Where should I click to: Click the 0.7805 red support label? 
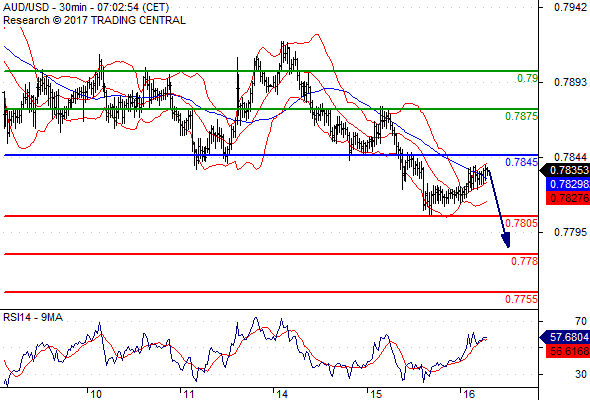522,223
